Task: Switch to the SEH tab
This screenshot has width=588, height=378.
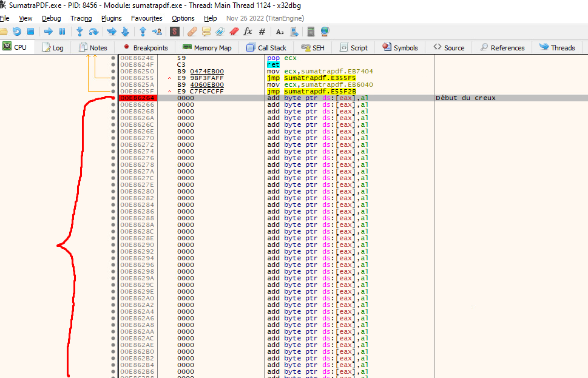Action: (x=313, y=47)
